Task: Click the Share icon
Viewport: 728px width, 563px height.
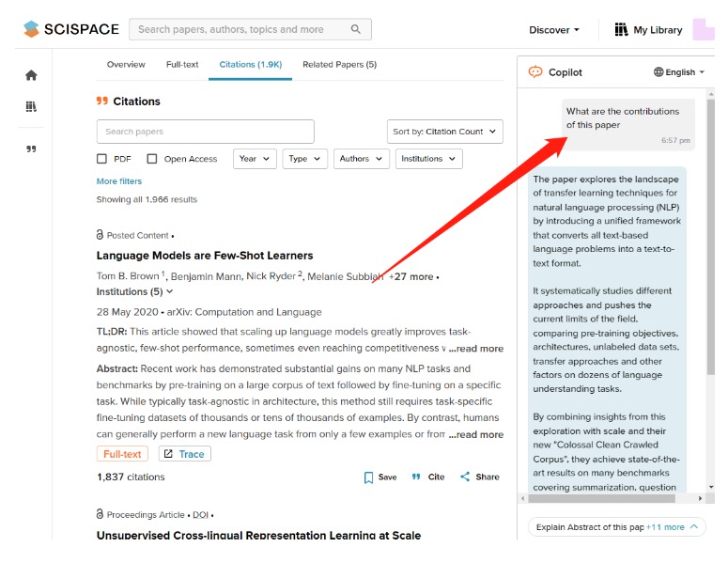Action: pos(465,477)
